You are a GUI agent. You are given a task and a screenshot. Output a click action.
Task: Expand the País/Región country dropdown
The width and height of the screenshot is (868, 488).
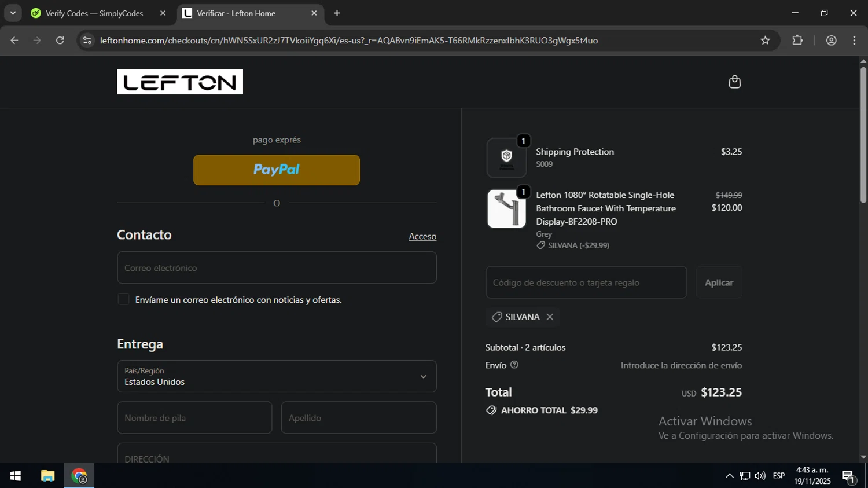pyautogui.click(x=277, y=376)
